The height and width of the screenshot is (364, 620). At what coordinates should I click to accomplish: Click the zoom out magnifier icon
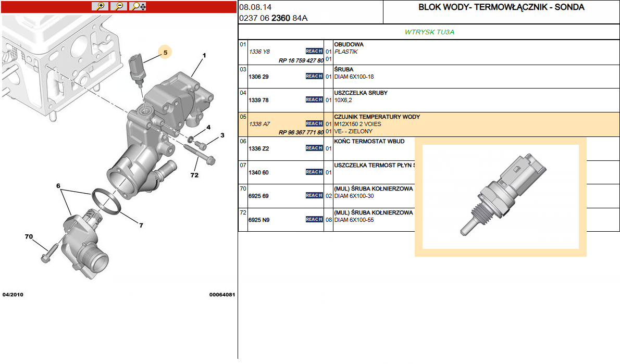pos(119,6)
